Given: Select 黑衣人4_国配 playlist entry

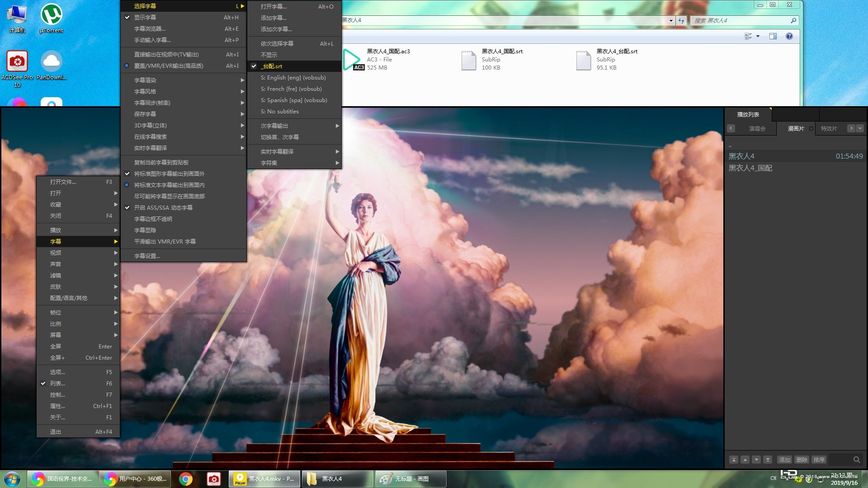Looking at the screenshot, I should coord(750,168).
